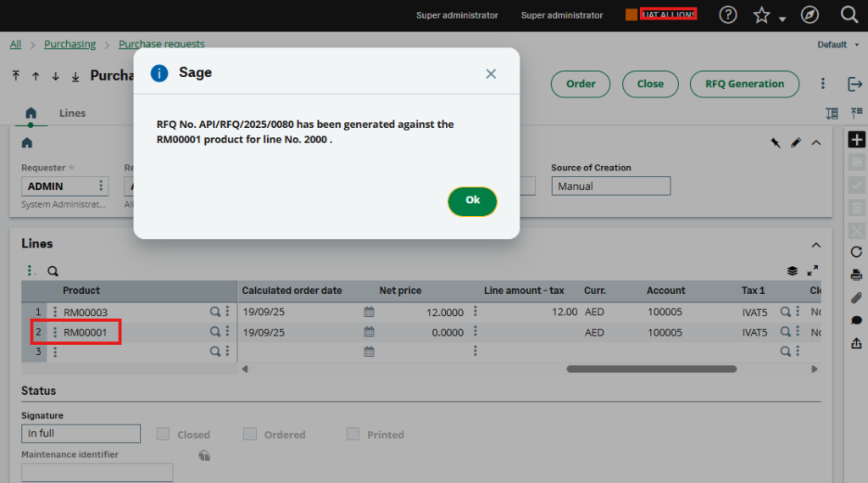Click the compass navigation icon
Viewport: 868px width, 483px height.
point(810,14)
